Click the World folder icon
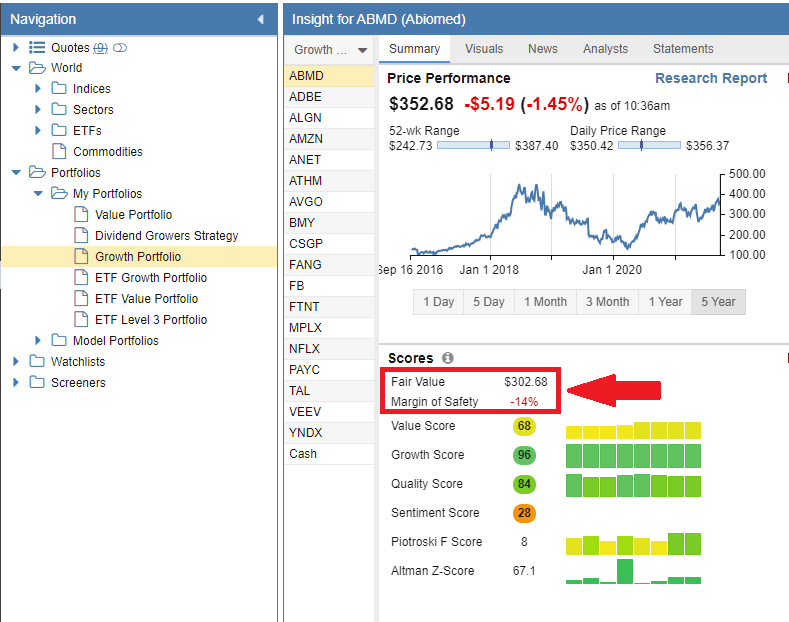 pyautogui.click(x=37, y=67)
